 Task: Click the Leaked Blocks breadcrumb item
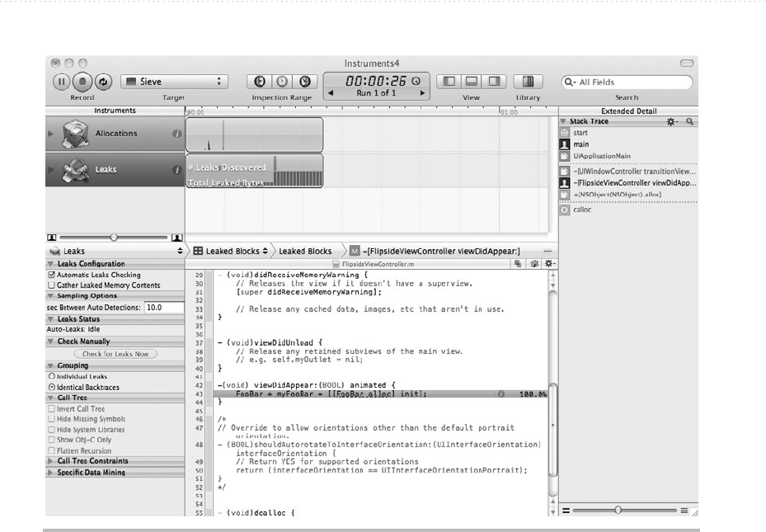pyautogui.click(x=305, y=251)
